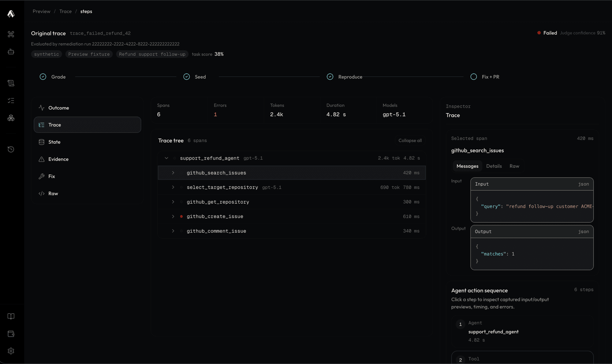Screen dimensions: 612x364
Task: Open the checklist icon in sidebar
Action: click(x=11, y=101)
